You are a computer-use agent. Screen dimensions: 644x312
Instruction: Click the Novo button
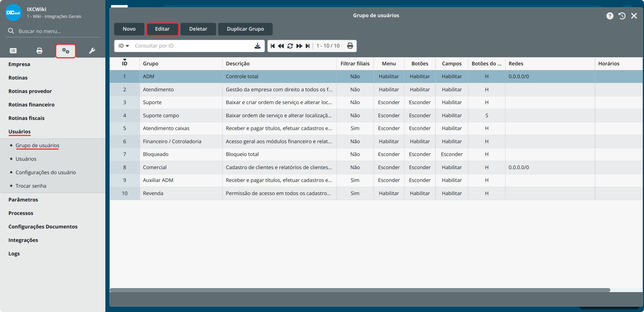pos(129,29)
